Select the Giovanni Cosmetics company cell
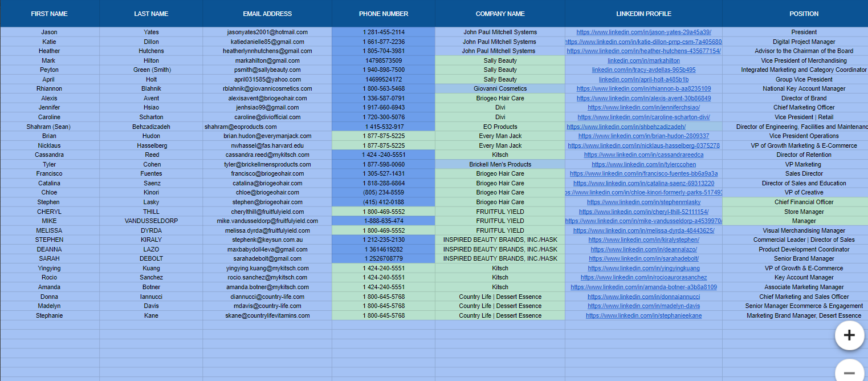 pos(500,89)
